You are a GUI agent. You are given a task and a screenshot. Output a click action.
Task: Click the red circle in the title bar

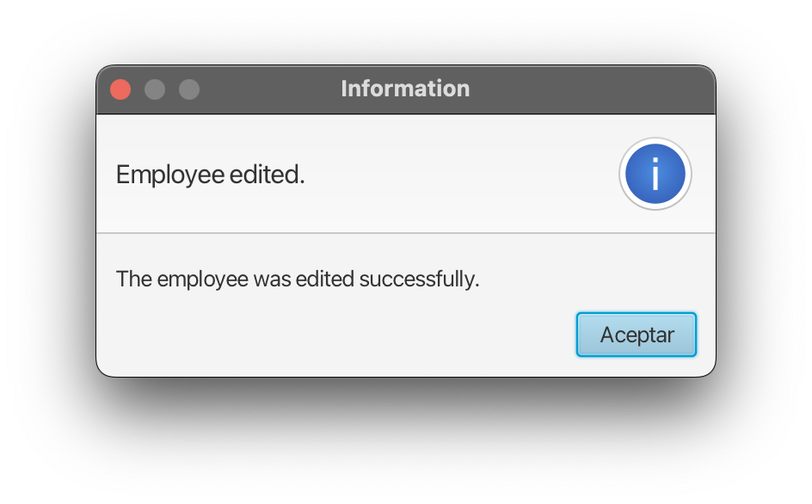click(120, 89)
